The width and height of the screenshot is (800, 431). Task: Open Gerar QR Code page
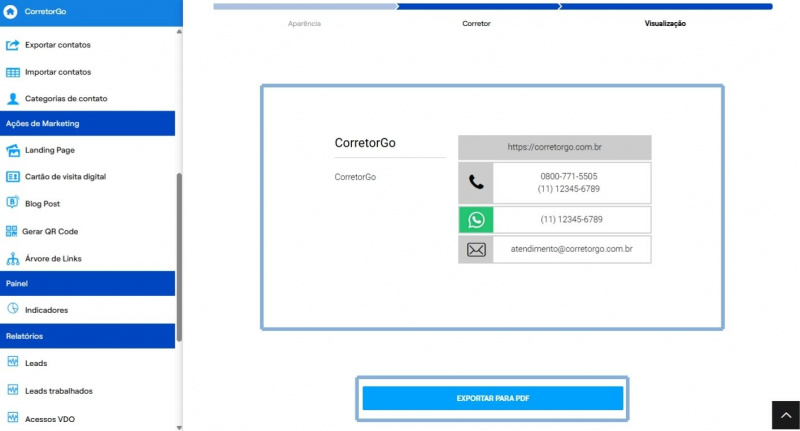pos(50,231)
